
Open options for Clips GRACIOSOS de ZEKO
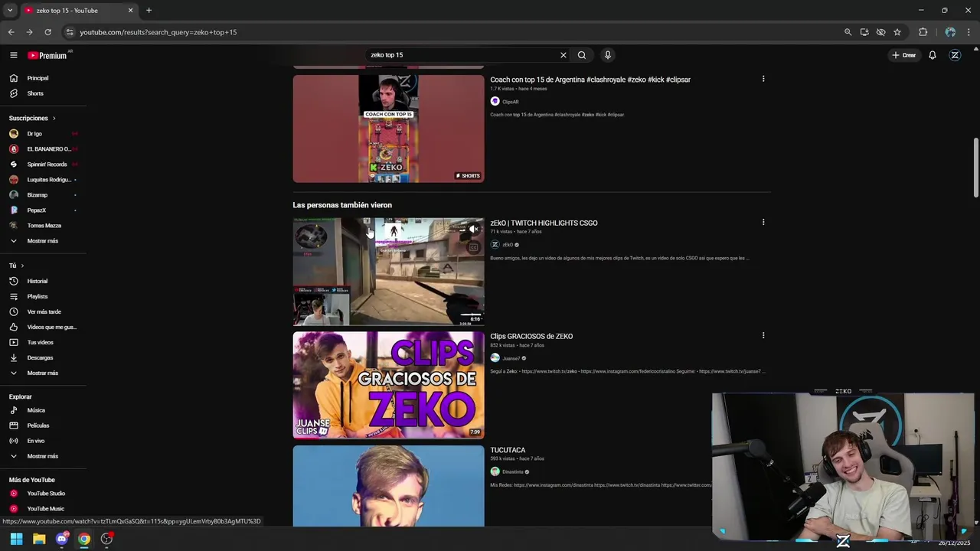click(x=763, y=335)
